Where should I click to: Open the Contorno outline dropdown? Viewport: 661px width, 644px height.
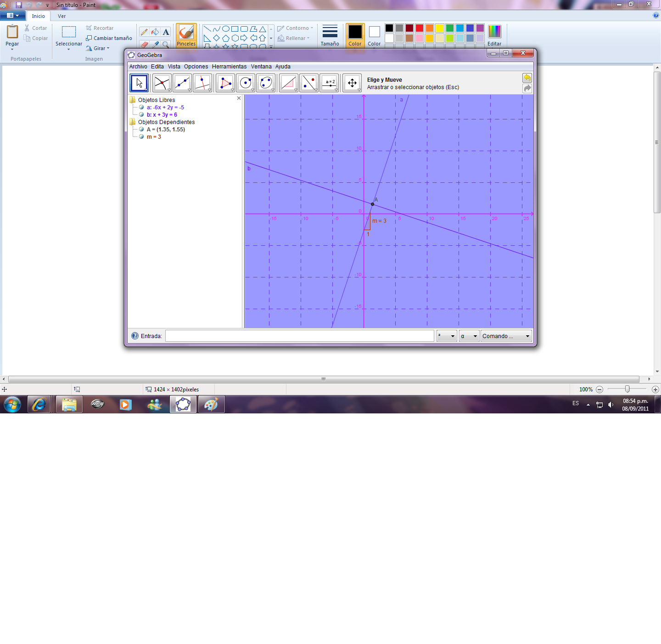click(x=295, y=28)
